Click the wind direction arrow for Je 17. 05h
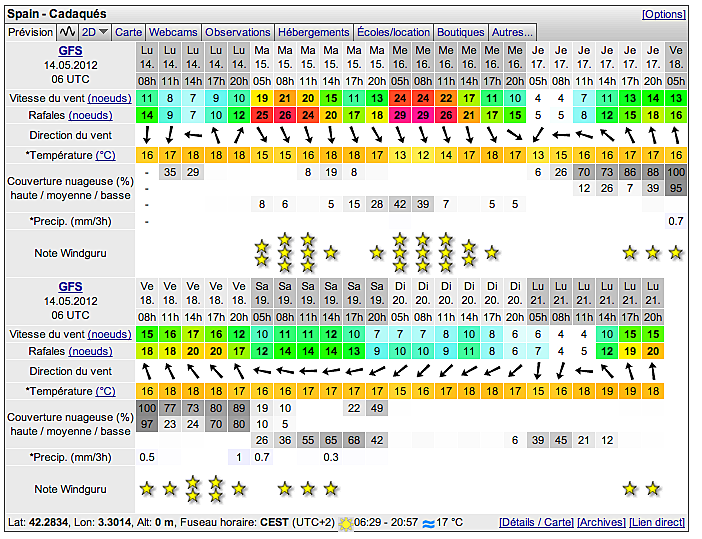This screenshot has height=539, width=702. (x=538, y=134)
